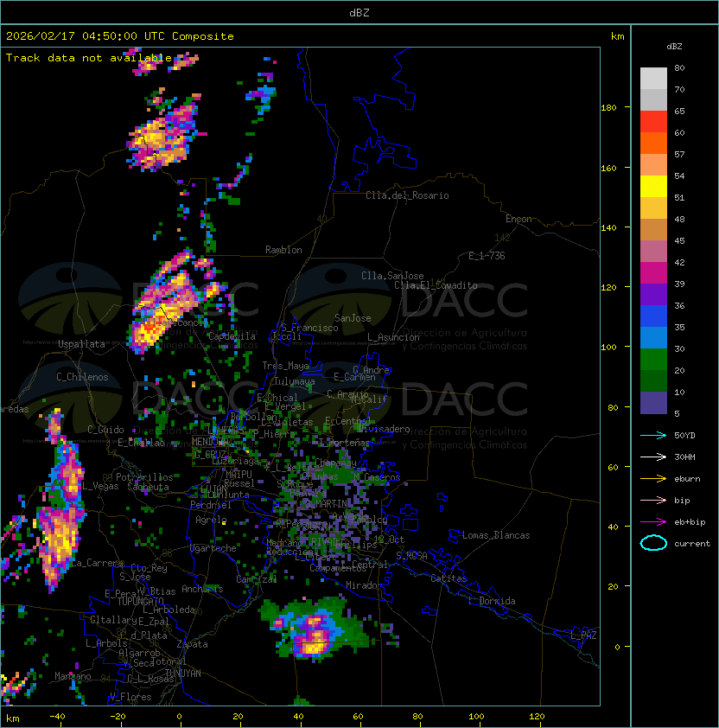Click the 'Mirador' place label
Image resolution: width=719 pixels, height=728 pixels.
click(x=365, y=586)
